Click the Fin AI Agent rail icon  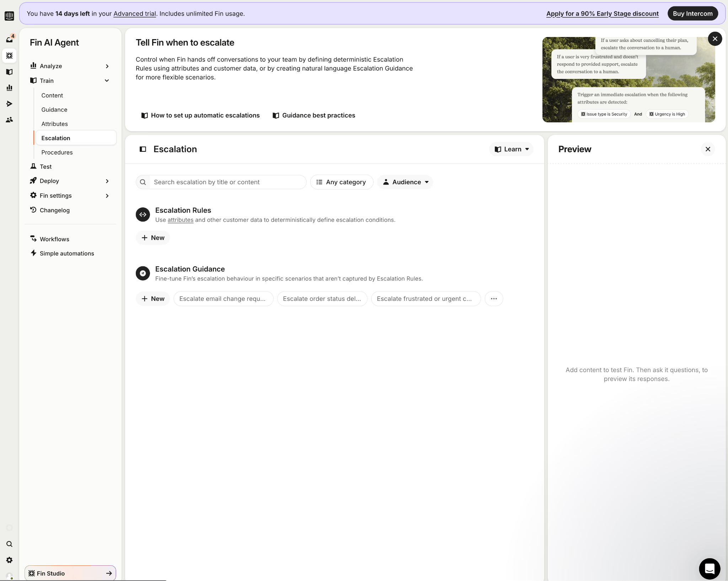pos(9,56)
